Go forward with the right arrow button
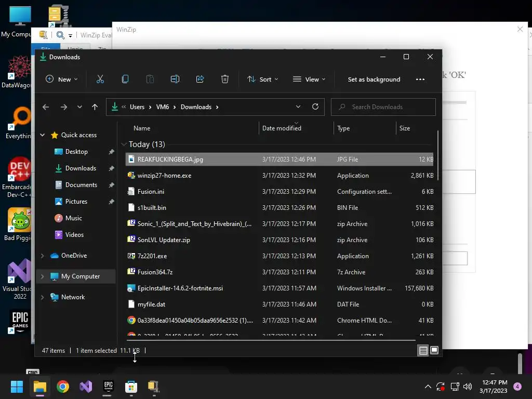This screenshot has height=399, width=532. click(64, 107)
